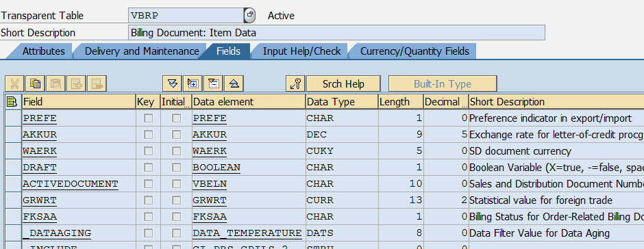Click the Foreign Keys key icon
Screen dimensions: 644x249
click(296, 83)
